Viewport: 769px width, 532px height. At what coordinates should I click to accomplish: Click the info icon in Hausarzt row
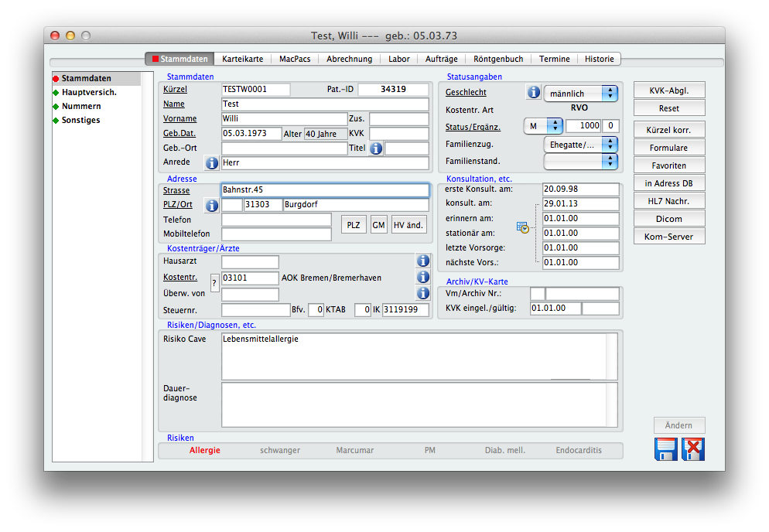pyautogui.click(x=423, y=261)
